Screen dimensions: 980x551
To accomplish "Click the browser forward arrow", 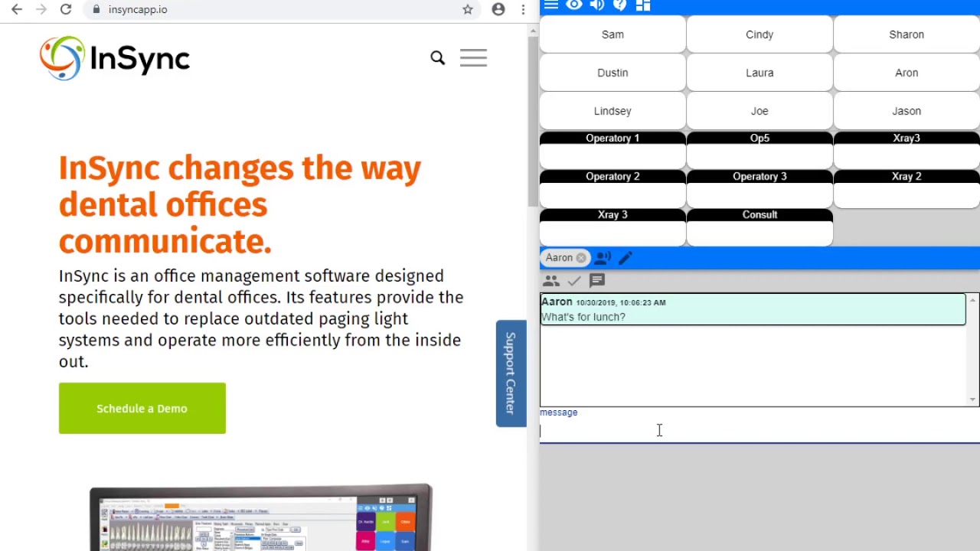I will tap(41, 9).
